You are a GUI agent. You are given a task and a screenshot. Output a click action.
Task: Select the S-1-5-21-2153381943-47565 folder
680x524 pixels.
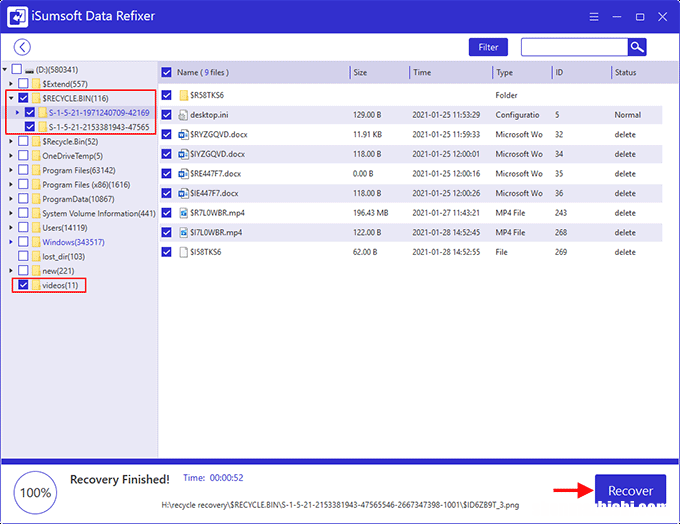pos(99,127)
